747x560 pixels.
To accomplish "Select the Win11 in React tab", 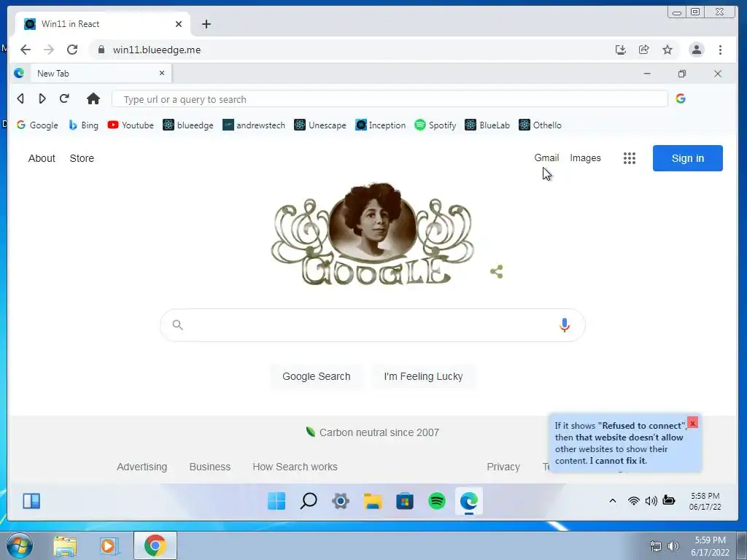I will pyautogui.click(x=102, y=24).
